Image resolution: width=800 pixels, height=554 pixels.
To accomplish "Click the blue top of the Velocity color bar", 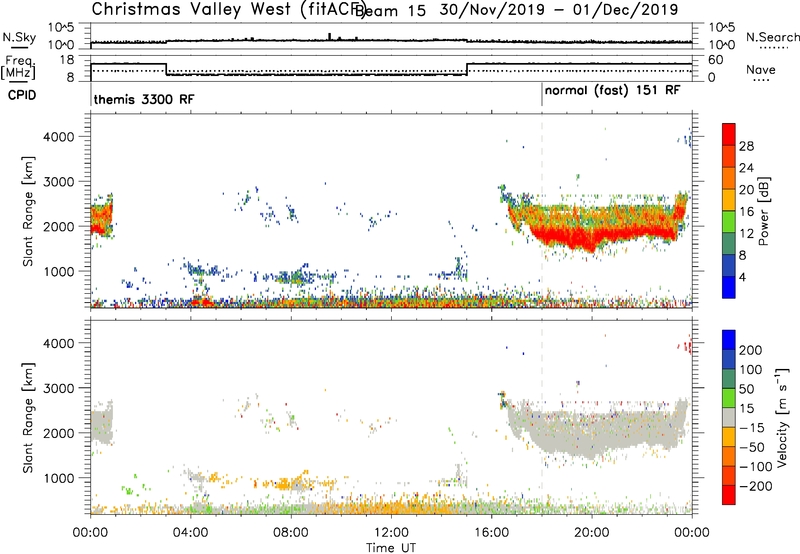I will pyautogui.click(x=729, y=339).
